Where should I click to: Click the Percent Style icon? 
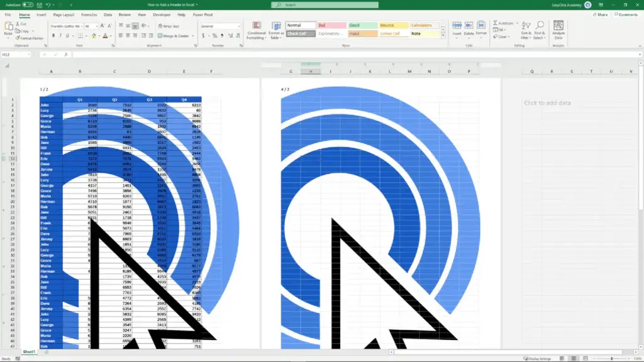(x=214, y=36)
